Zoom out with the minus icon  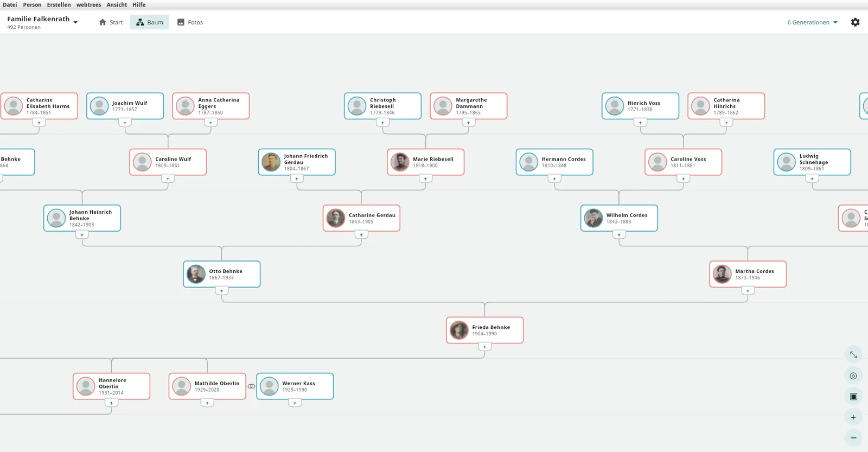click(853, 438)
